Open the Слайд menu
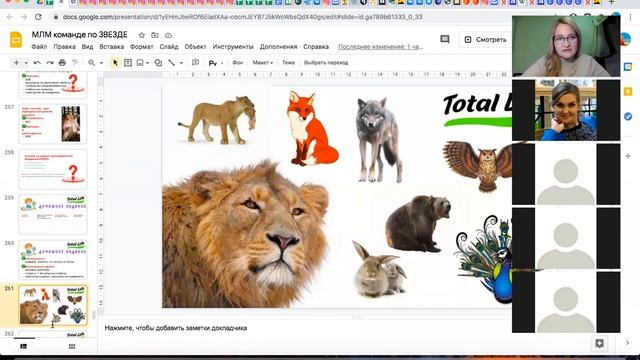 pos(169,47)
